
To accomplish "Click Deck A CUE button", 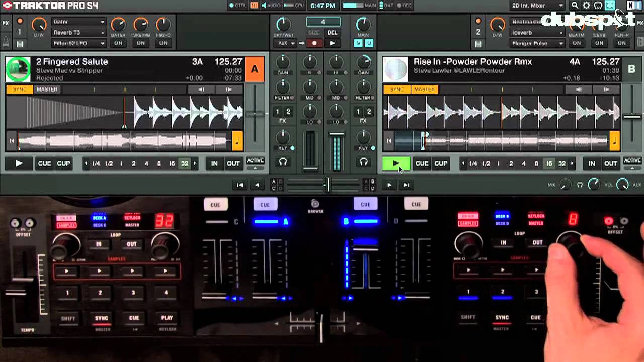I will [x=44, y=163].
